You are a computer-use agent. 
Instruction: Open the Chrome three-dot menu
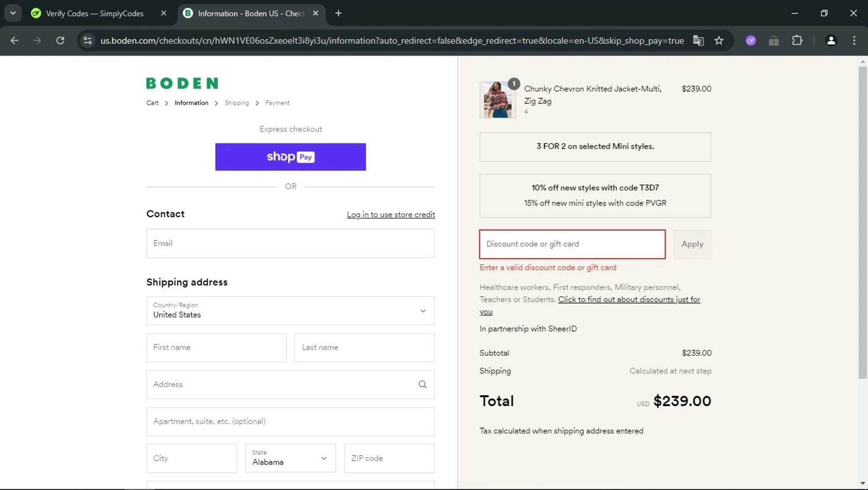[x=854, y=40]
